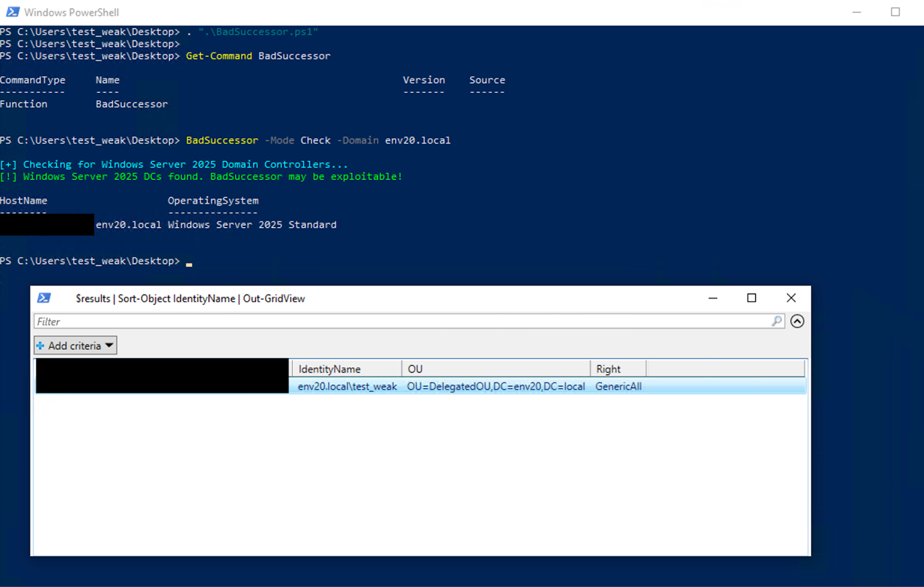Click the blue plus icon beside Add criteria
The image size is (924, 587).
pyautogui.click(x=40, y=345)
